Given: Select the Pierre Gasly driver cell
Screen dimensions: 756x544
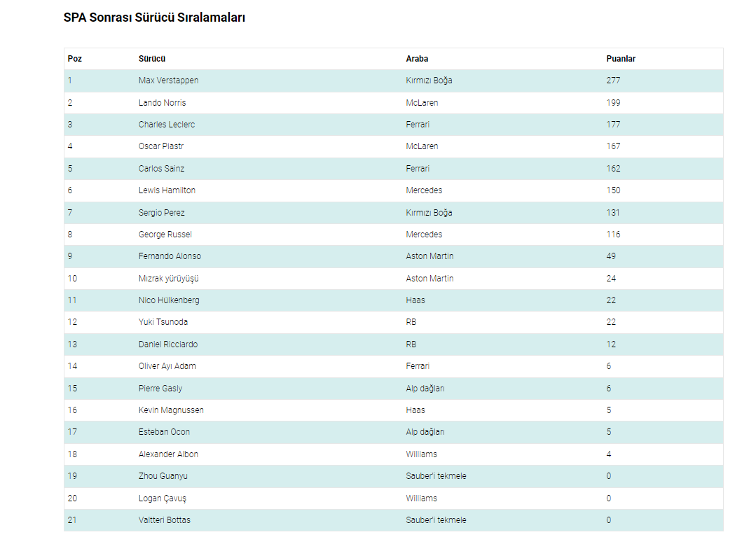Looking at the screenshot, I should 160,389.
